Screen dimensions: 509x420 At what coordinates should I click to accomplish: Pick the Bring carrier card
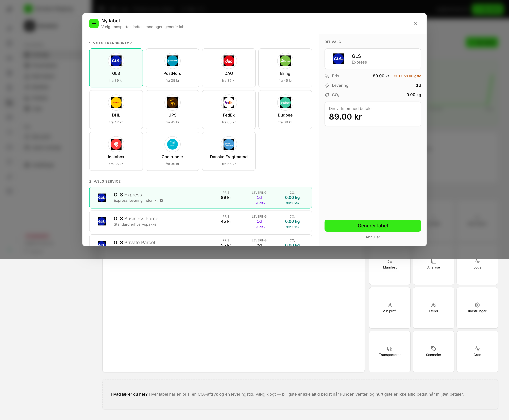(x=285, y=68)
